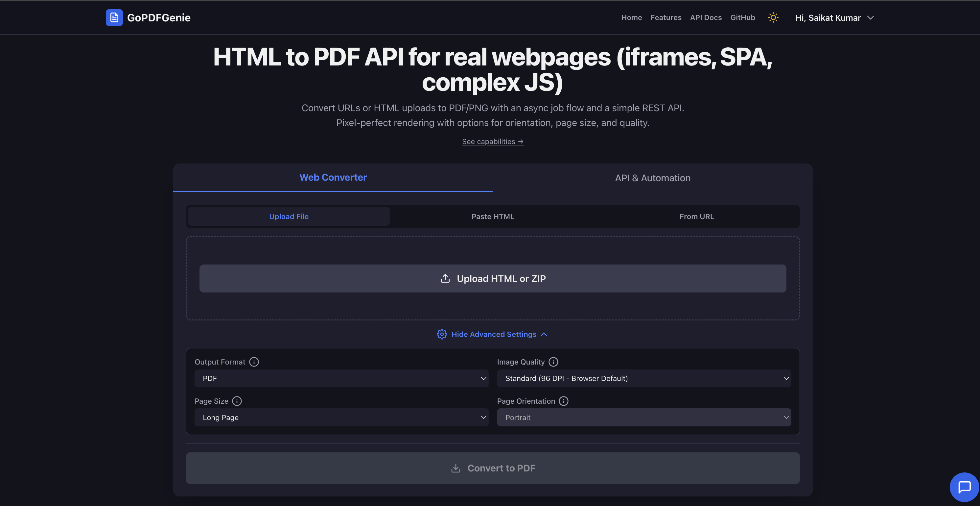Open the chat widget in the bottom corner
This screenshot has width=980, height=506.
(965, 487)
